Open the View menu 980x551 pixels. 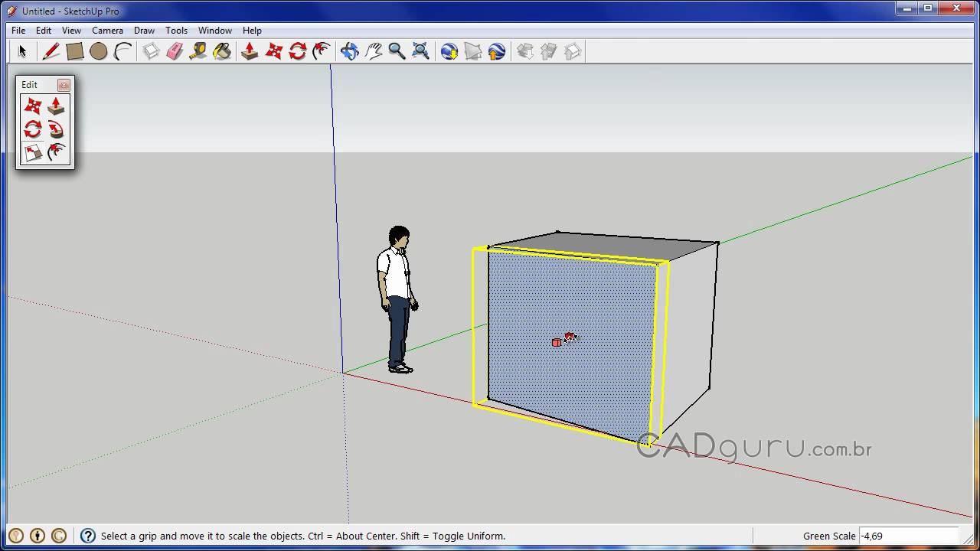[71, 31]
